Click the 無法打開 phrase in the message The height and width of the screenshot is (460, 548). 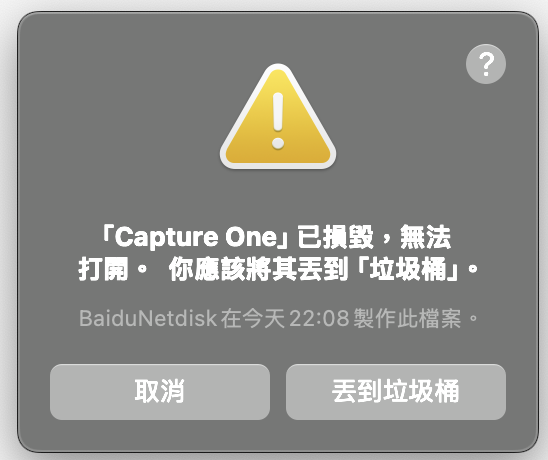click(x=426, y=237)
